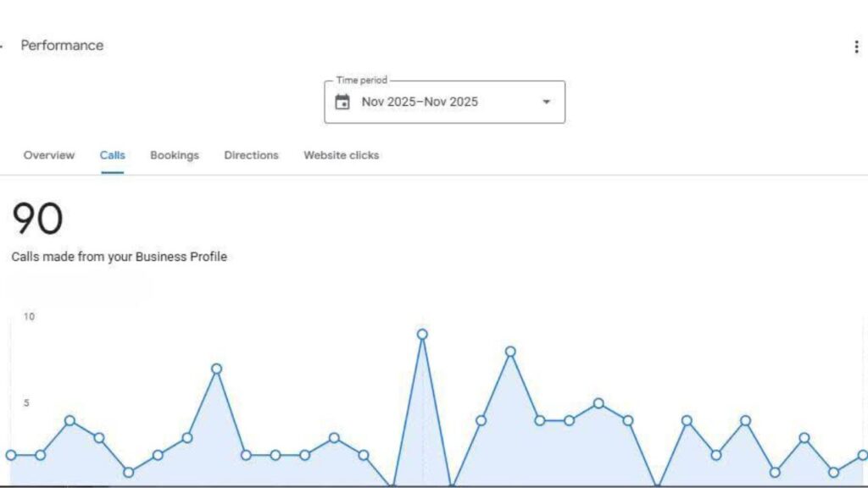This screenshot has height=488, width=868.
Task: Open the Bookings tab
Action: coord(175,155)
